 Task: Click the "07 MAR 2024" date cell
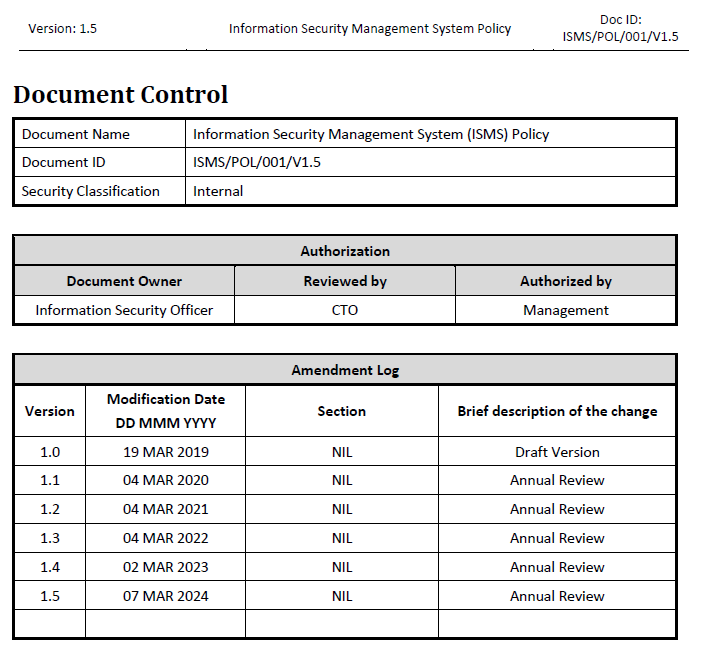[166, 596]
